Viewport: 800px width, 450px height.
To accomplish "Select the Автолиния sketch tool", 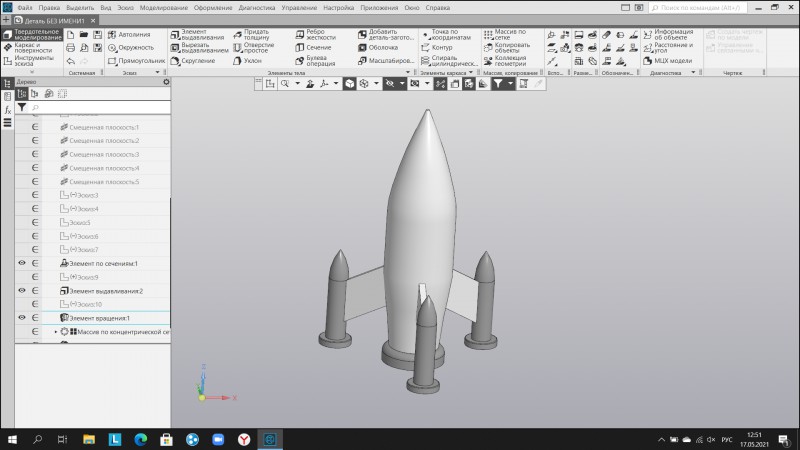I will pos(130,34).
